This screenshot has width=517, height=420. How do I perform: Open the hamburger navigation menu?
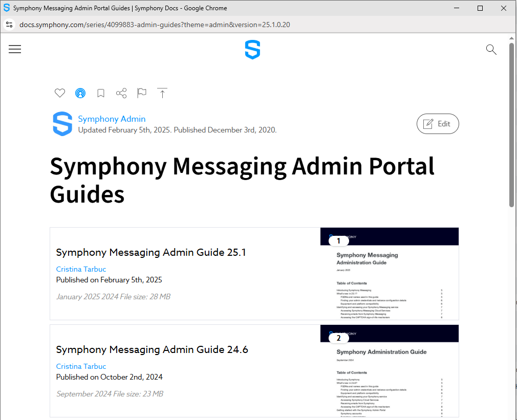[15, 50]
